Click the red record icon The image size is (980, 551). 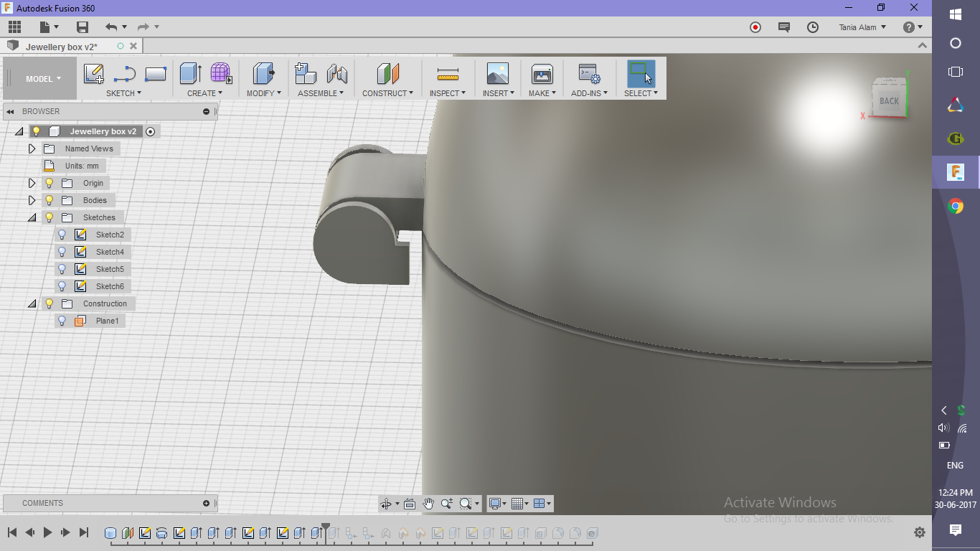[755, 27]
